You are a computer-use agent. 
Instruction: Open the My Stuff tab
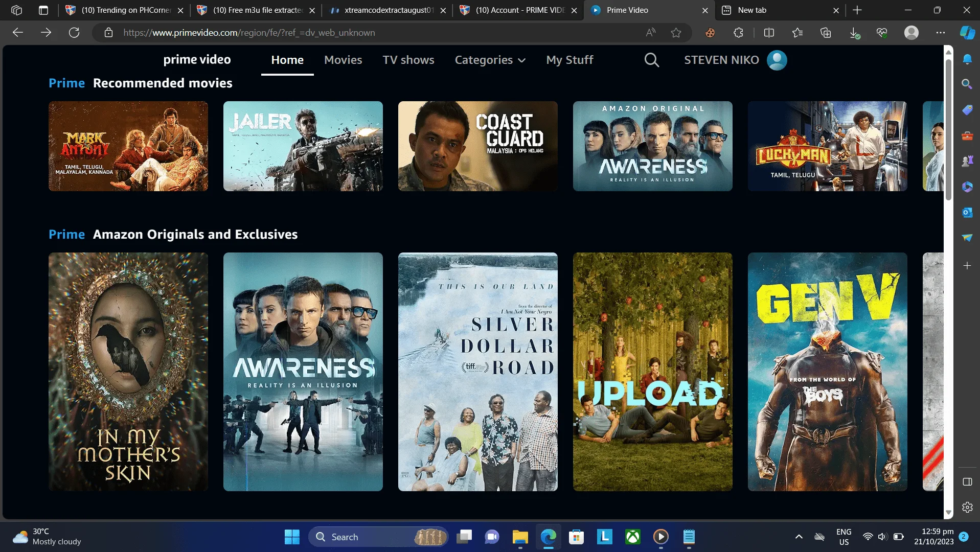(569, 60)
